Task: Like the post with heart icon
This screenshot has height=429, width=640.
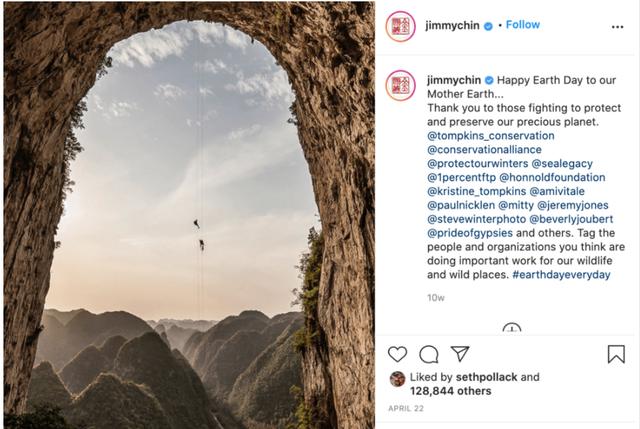Action: pyautogui.click(x=397, y=354)
